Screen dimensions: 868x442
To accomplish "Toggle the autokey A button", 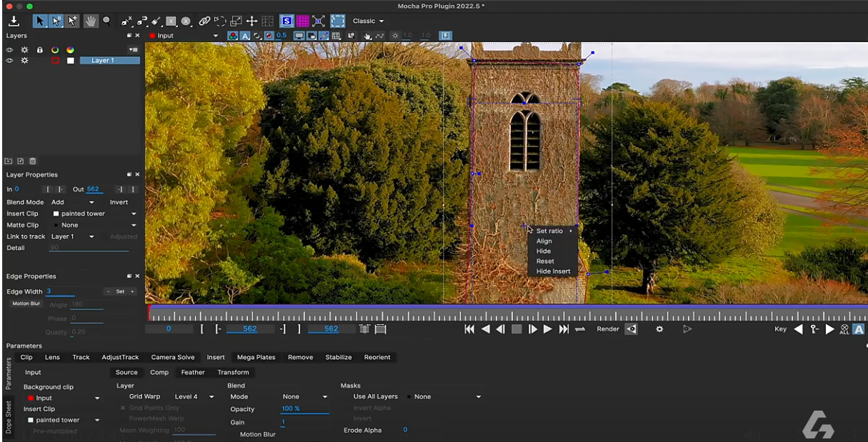I will (x=859, y=329).
